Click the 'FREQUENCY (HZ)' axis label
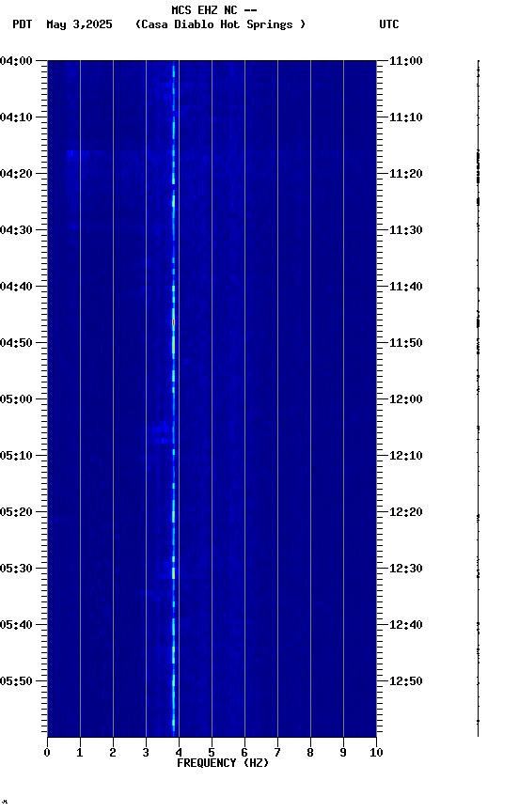 223,763
